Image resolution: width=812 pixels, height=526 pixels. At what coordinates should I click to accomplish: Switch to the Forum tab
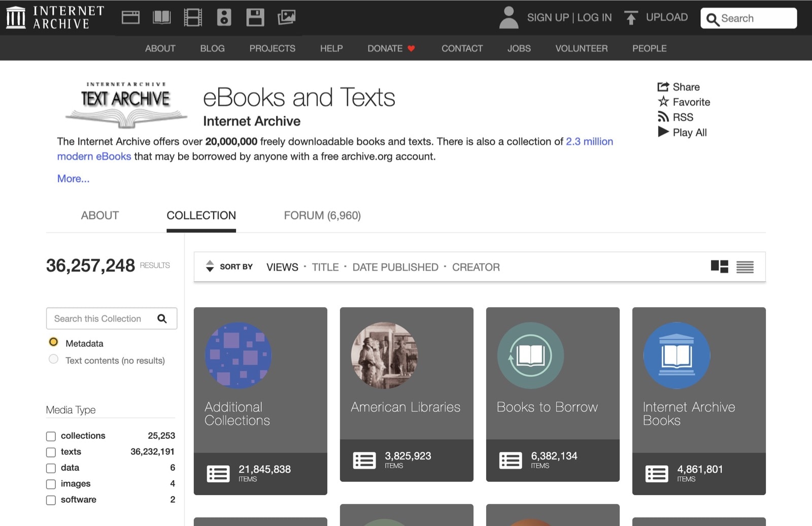[322, 215]
